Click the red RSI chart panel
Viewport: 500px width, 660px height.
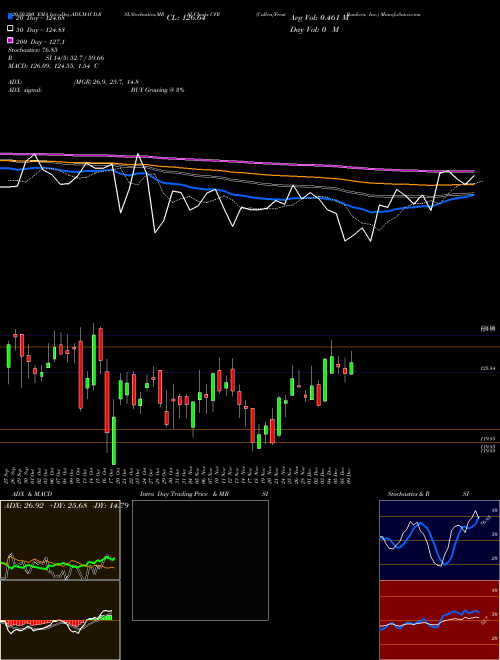point(439,620)
